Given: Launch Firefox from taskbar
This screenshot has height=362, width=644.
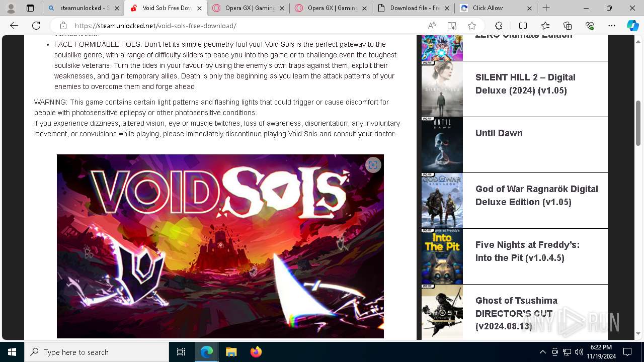Looking at the screenshot, I should pos(256,352).
